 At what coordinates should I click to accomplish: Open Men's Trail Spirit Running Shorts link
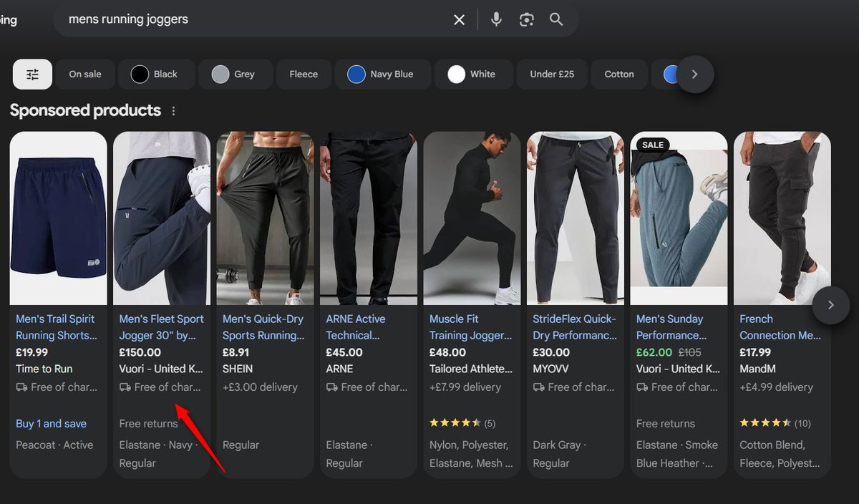tap(57, 327)
